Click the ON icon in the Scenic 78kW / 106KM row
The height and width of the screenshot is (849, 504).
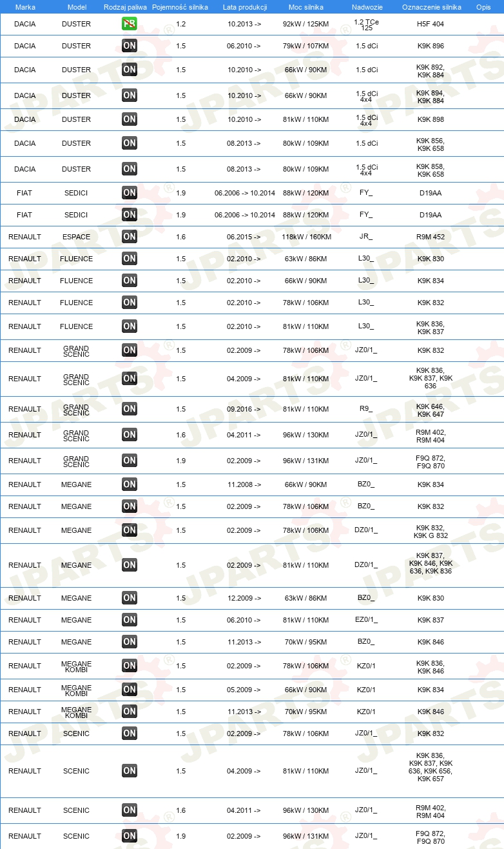coord(130,734)
